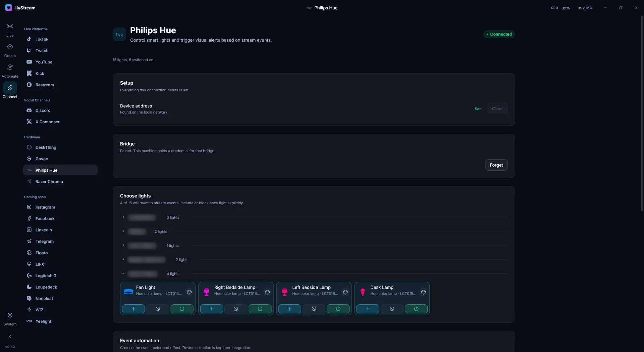The image size is (644, 352).
Task: Select Kick in Live Platforms
Action: click(x=60, y=74)
